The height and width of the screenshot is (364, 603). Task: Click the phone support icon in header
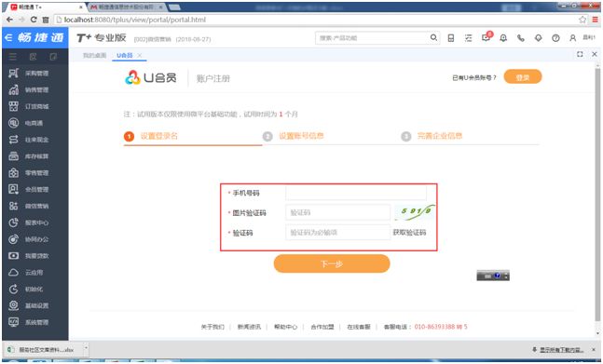coord(521,38)
